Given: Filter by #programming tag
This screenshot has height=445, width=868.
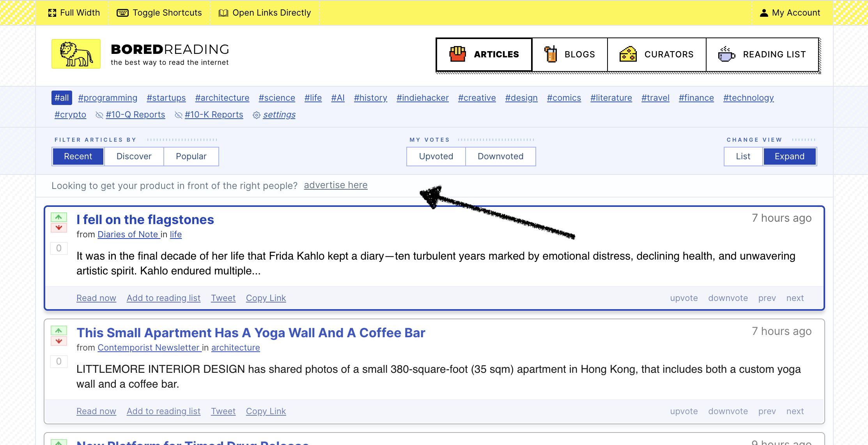Looking at the screenshot, I should click(108, 98).
